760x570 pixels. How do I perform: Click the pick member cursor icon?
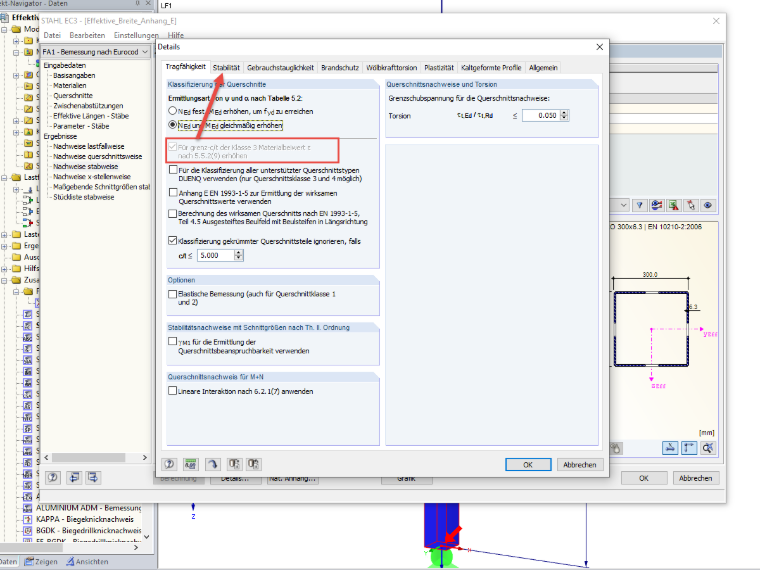pyautogui.click(x=691, y=206)
